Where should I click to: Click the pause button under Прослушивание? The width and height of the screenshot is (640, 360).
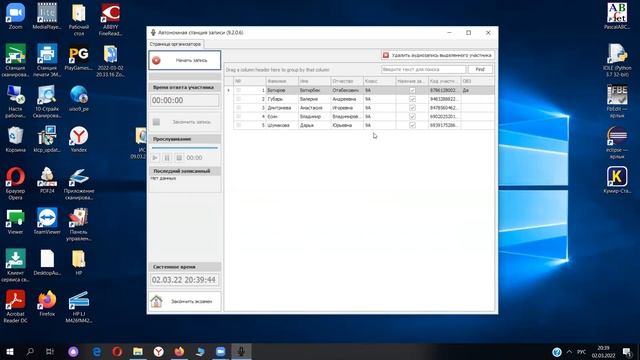[167, 158]
